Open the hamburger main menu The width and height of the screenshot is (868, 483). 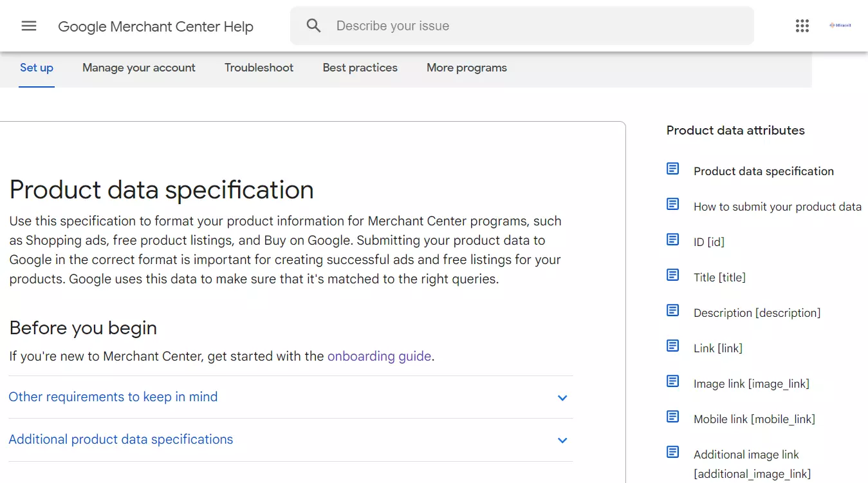tap(29, 26)
